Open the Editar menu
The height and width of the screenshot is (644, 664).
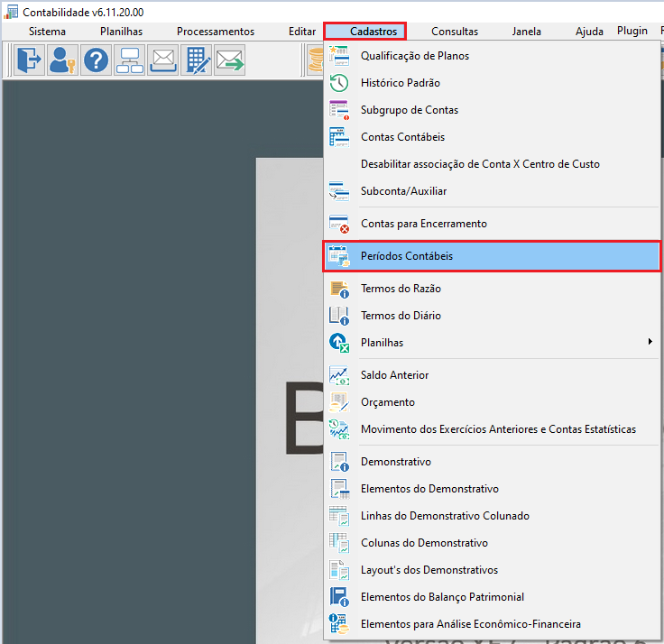tap(302, 32)
